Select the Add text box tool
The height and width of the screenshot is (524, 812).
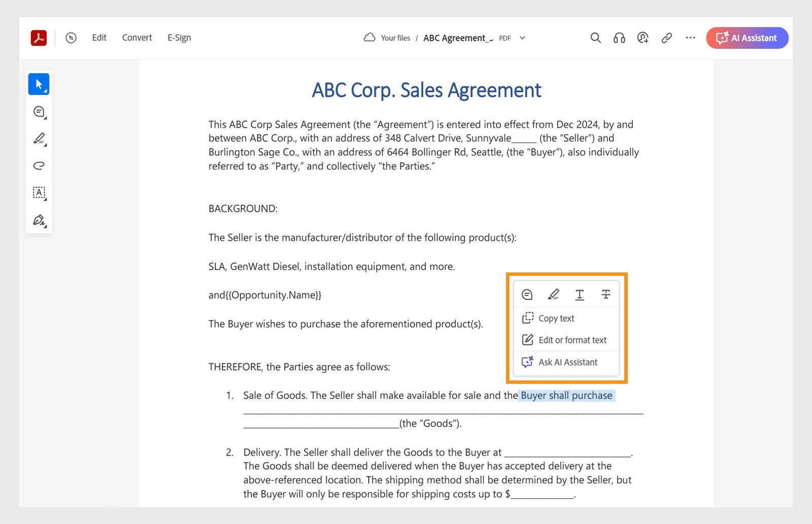[x=39, y=192]
